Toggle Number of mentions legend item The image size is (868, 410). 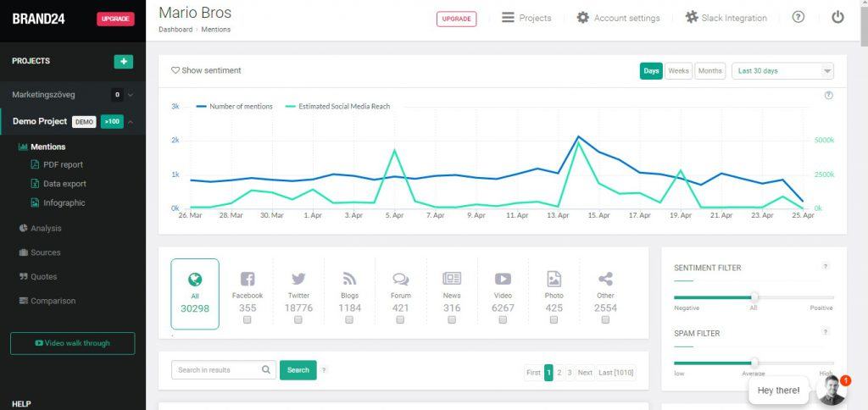coord(235,106)
